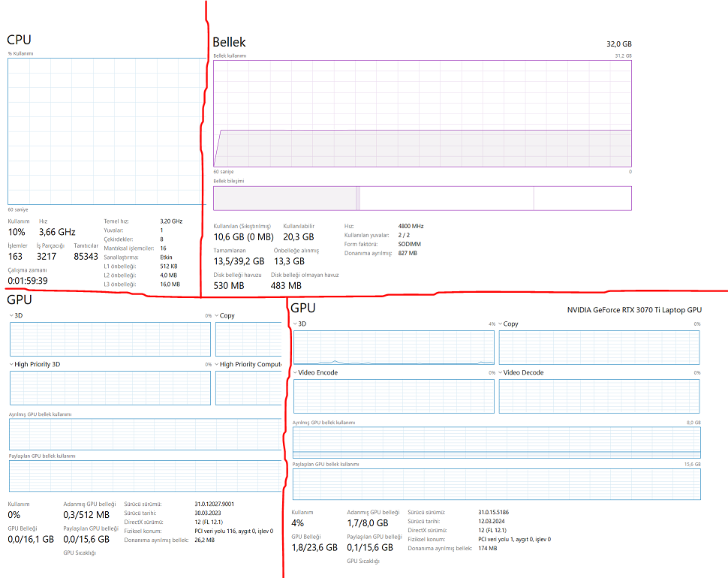Click the Temel hız value 3,20 GHz
Screen dimensions: 728x578
(171, 221)
